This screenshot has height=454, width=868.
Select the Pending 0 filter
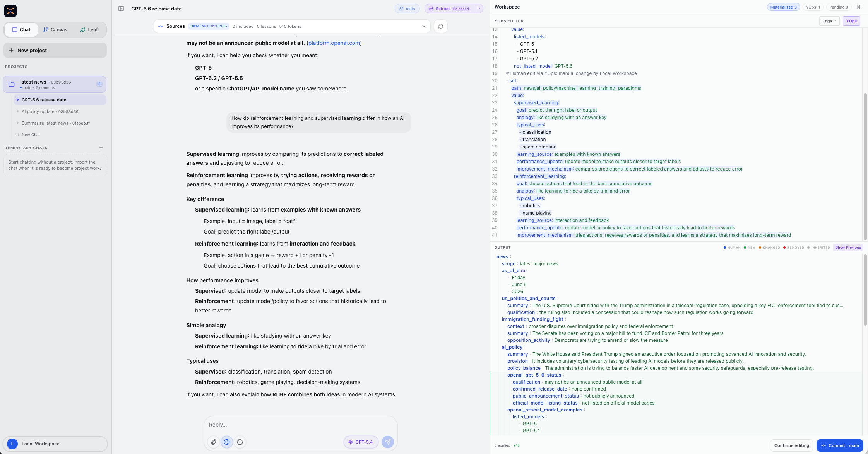click(x=839, y=7)
